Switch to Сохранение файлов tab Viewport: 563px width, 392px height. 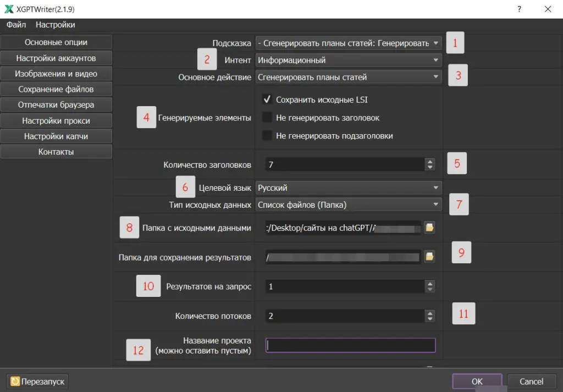(56, 89)
